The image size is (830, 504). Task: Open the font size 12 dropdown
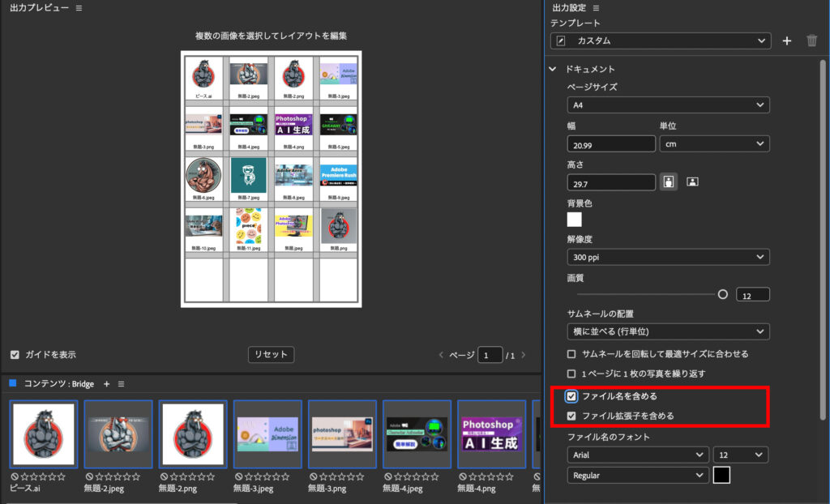pyautogui.click(x=741, y=455)
